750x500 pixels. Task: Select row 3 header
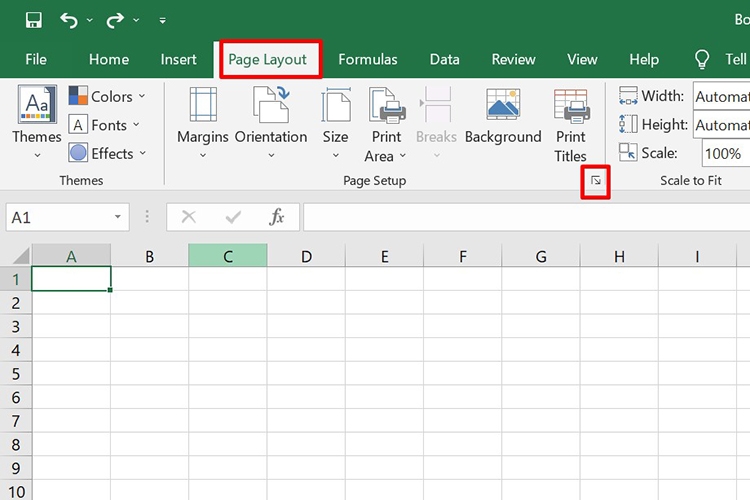click(x=16, y=326)
